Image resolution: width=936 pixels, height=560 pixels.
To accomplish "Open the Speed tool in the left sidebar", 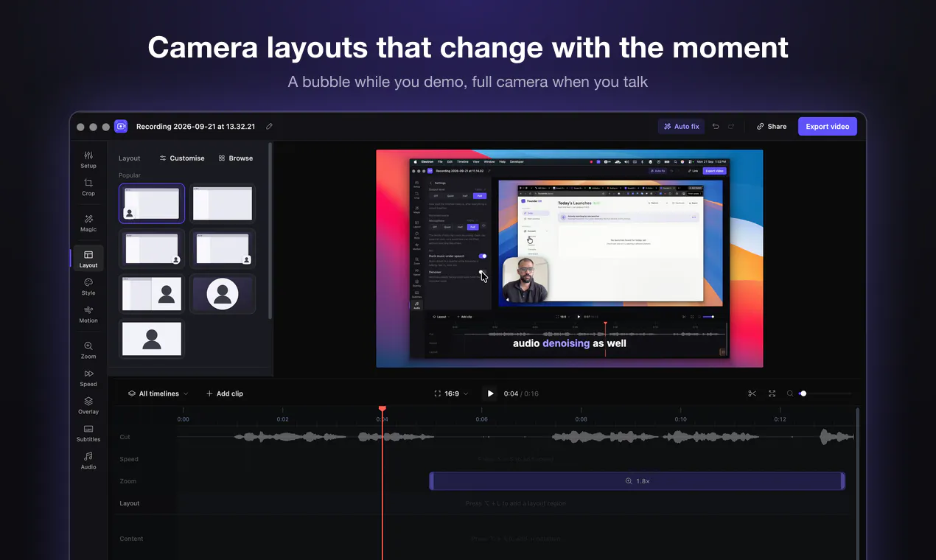I will tap(88, 378).
